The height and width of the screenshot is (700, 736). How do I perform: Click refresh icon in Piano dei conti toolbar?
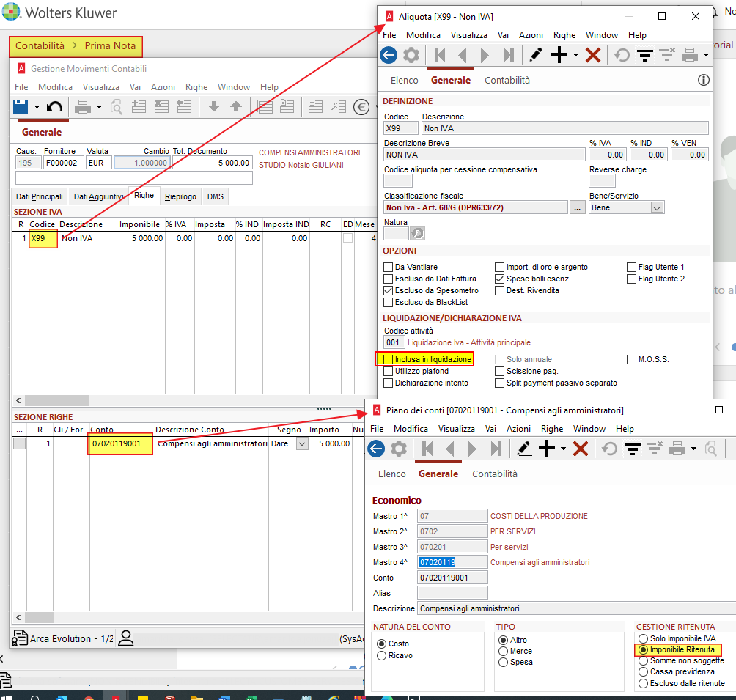tap(609, 449)
